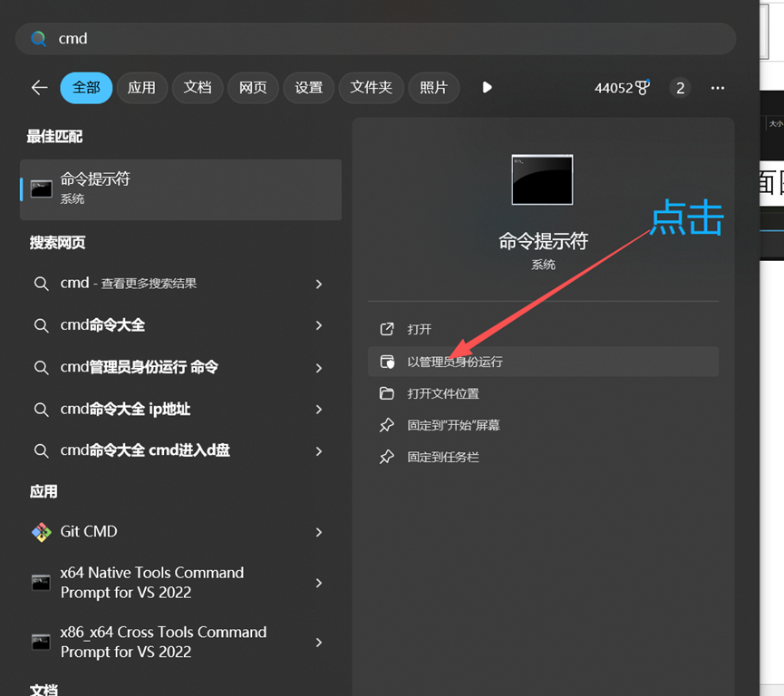This screenshot has height=696, width=784.
Task: Expand chevron for cmd命令大全 cmd进入d盘
Action: [x=319, y=451]
